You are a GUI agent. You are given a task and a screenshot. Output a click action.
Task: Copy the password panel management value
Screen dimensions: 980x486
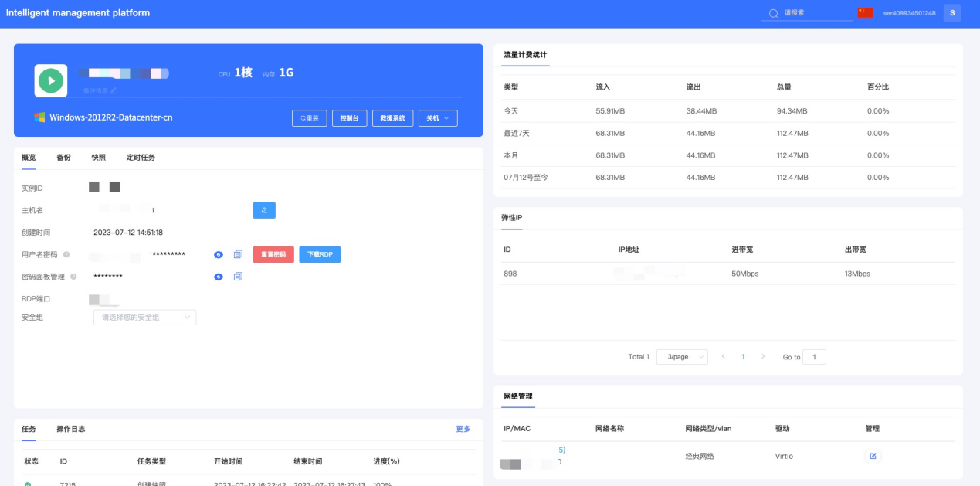pos(238,277)
